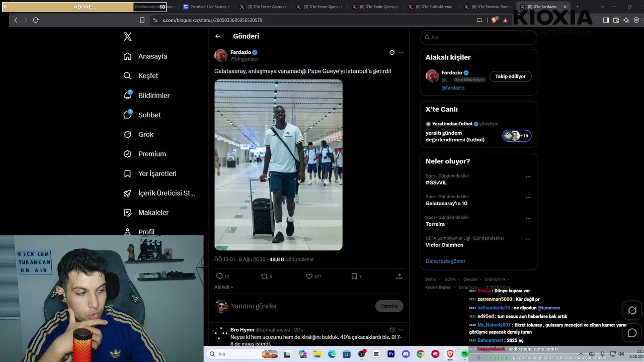Open Spotify from the taskbar
Image resolution: width=644 pixels, height=362 pixels.
pos(464,354)
